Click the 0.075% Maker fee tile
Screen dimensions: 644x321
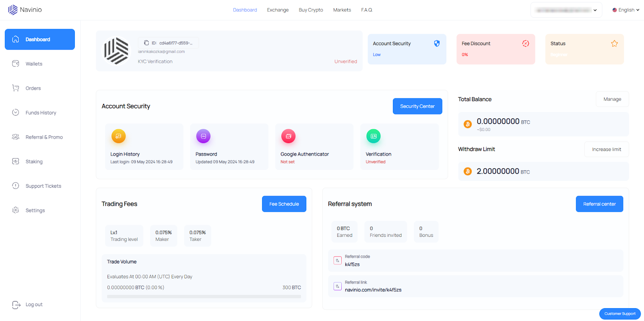pyautogui.click(x=163, y=236)
